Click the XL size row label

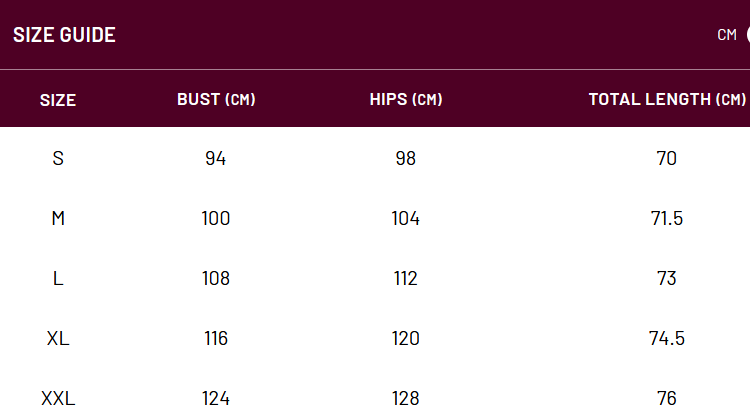coord(58,339)
